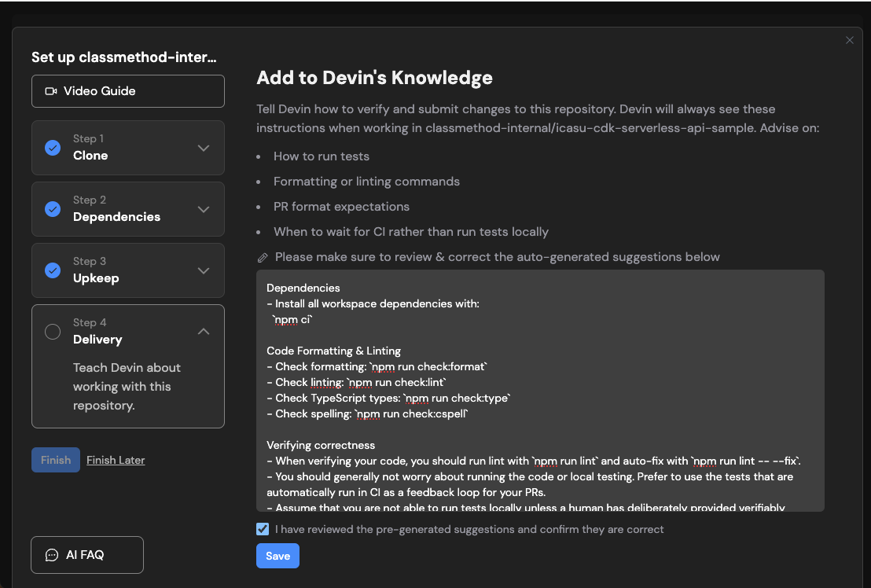Image resolution: width=871 pixels, height=588 pixels.
Task: Click the 'Dependencies' heading in text area
Action: 303,288
